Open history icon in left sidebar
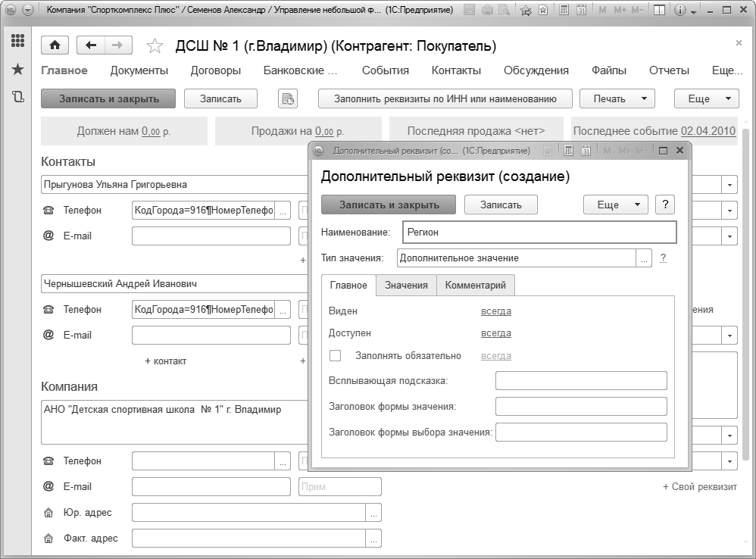This screenshot has width=756, height=559. pyautogui.click(x=17, y=97)
